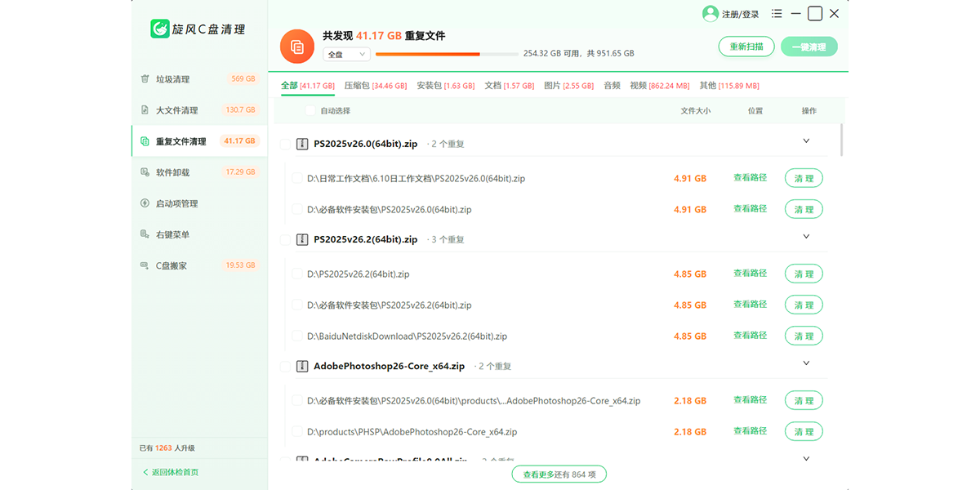The image size is (980, 490).
Task: Click the C盘搬家 sidebar icon
Action: click(x=145, y=265)
